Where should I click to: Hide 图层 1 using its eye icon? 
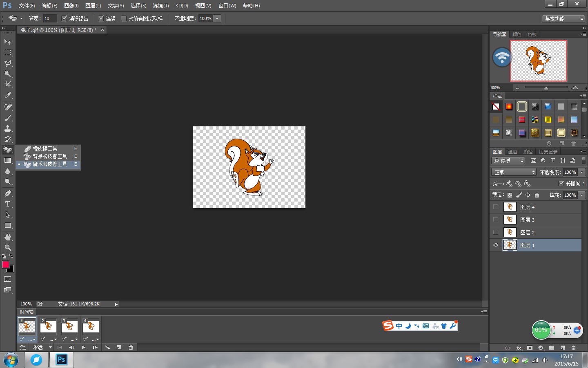496,245
